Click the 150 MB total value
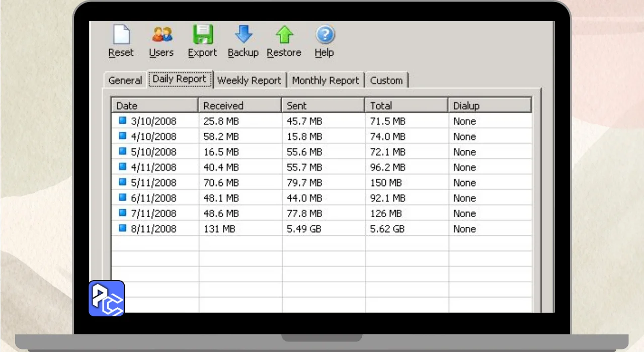644x352 pixels. 386,183
